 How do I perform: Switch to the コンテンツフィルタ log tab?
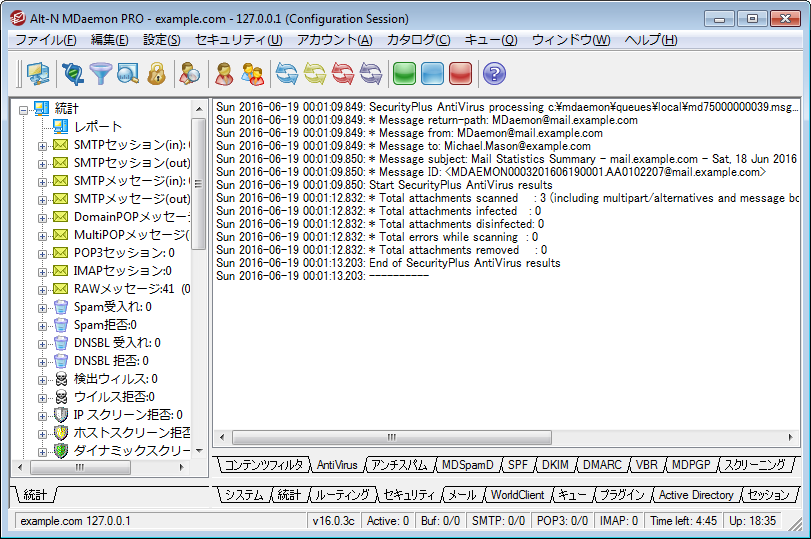(x=264, y=465)
